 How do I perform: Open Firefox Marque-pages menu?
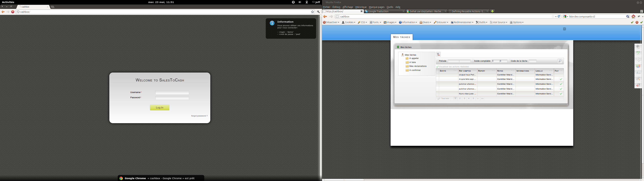(x=377, y=7)
